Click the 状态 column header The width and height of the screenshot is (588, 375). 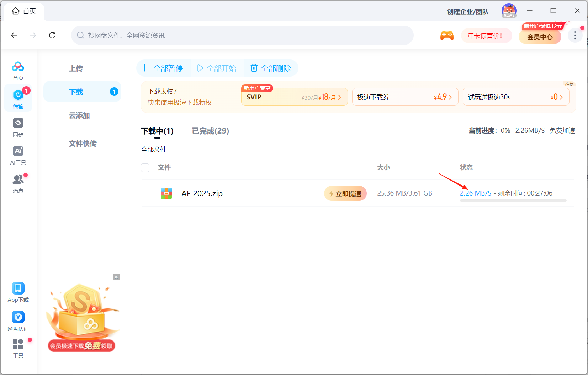pos(466,167)
